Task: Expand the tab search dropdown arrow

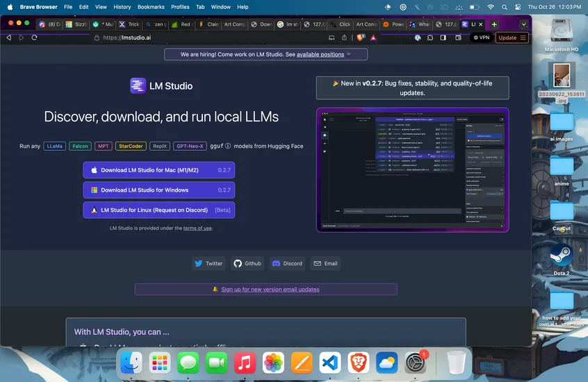Action: (523, 24)
